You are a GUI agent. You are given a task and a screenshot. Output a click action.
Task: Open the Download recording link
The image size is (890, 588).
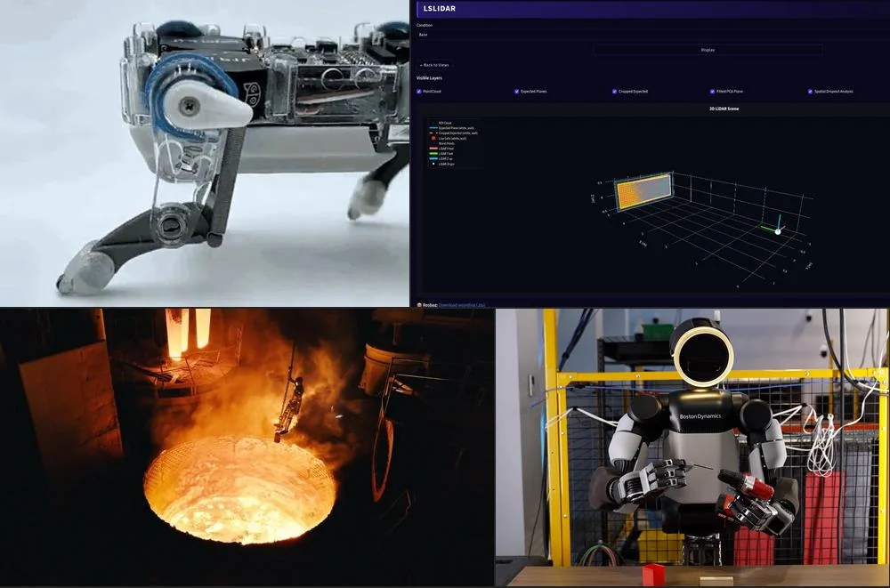tap(462, 305)
